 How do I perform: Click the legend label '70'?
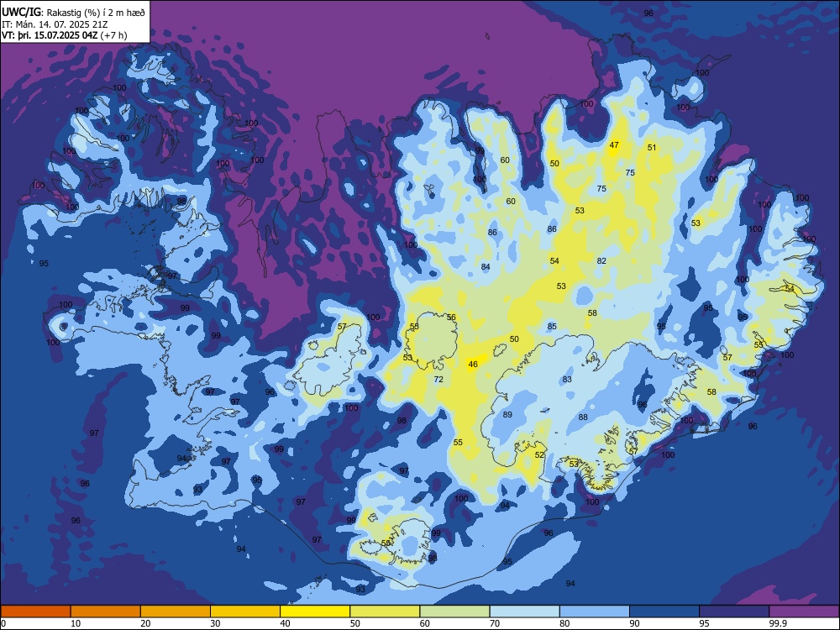(495, 623)
